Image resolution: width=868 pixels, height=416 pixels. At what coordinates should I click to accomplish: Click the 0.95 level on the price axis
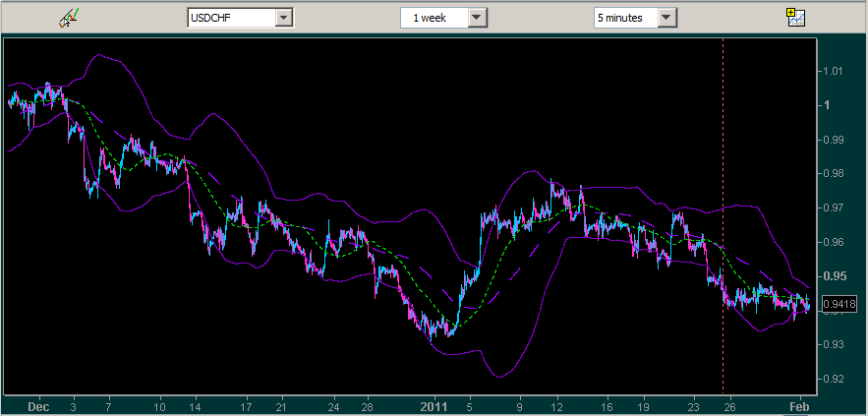(834, 275)
